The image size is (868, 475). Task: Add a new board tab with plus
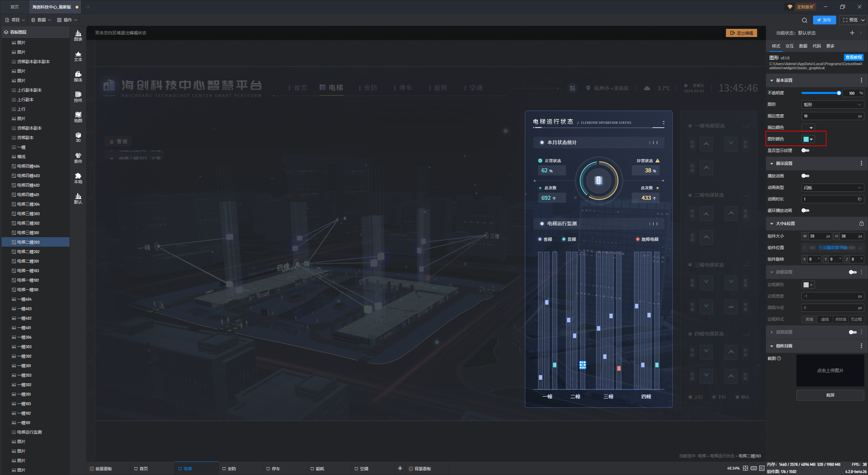point(400,468)
